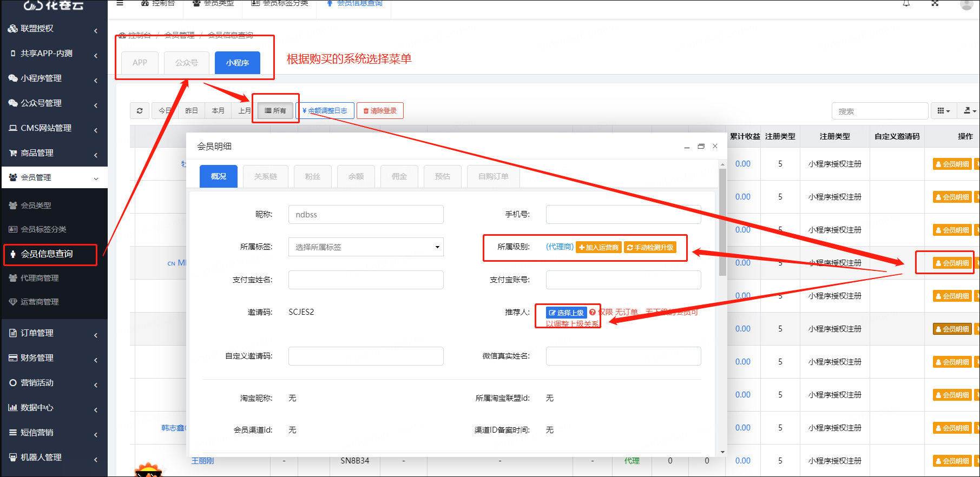980x477 pixels.
Task: Expand 小程序管理 using its chevron
Action: coord(96,81)
